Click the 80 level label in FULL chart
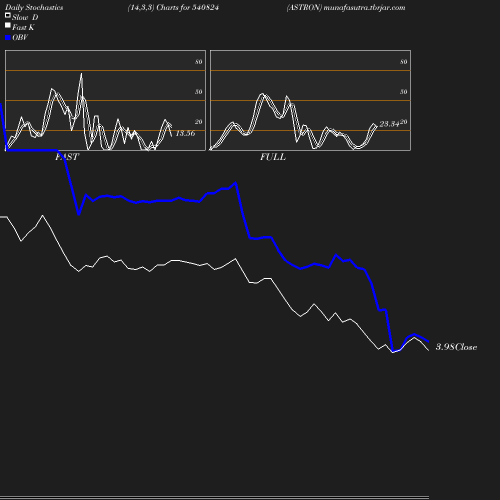 [x=404, y=62]
